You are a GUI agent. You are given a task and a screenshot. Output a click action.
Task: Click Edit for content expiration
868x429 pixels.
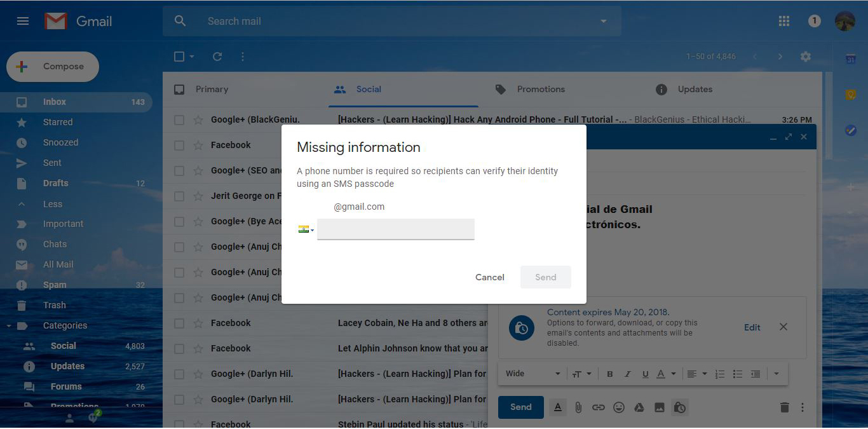752,327
